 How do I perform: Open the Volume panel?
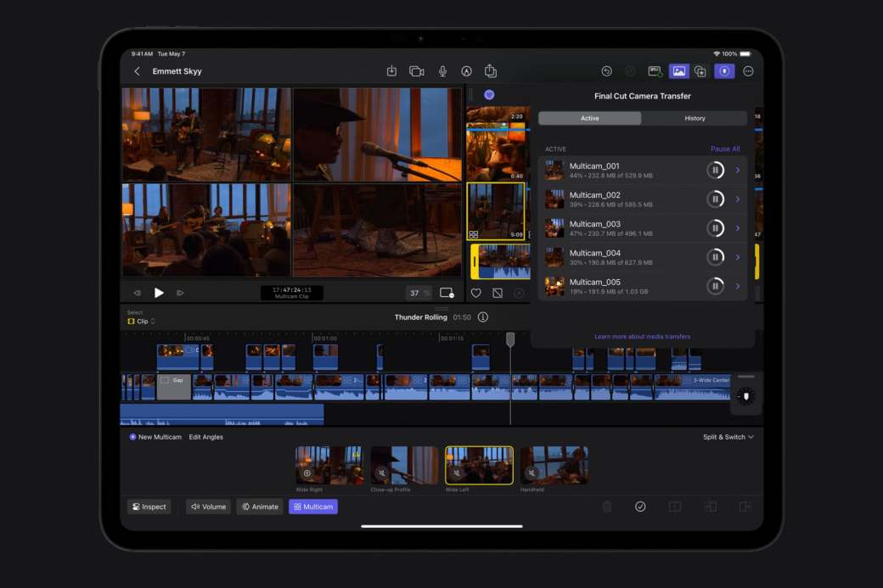(x=208, y=507)
